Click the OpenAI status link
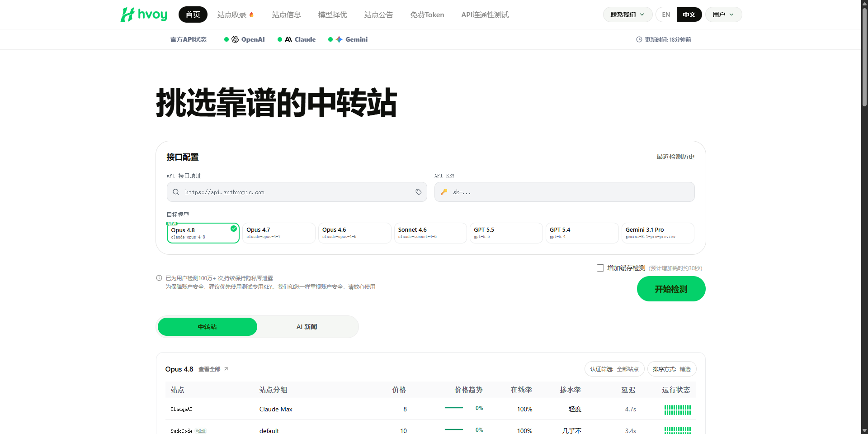Image resolution: width=868 pixels, height=434 pixels. 245,39
